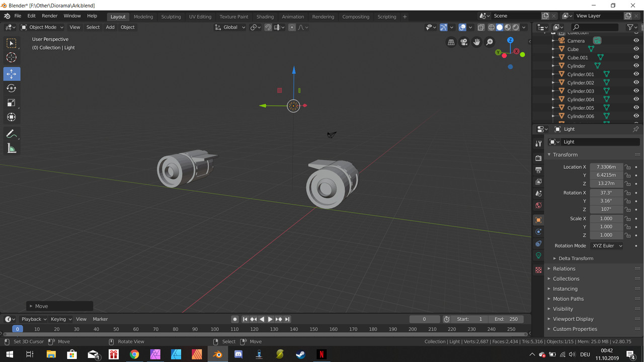Click the Marker menu in timeline
The image size is (644, 362).
(100, 319)
